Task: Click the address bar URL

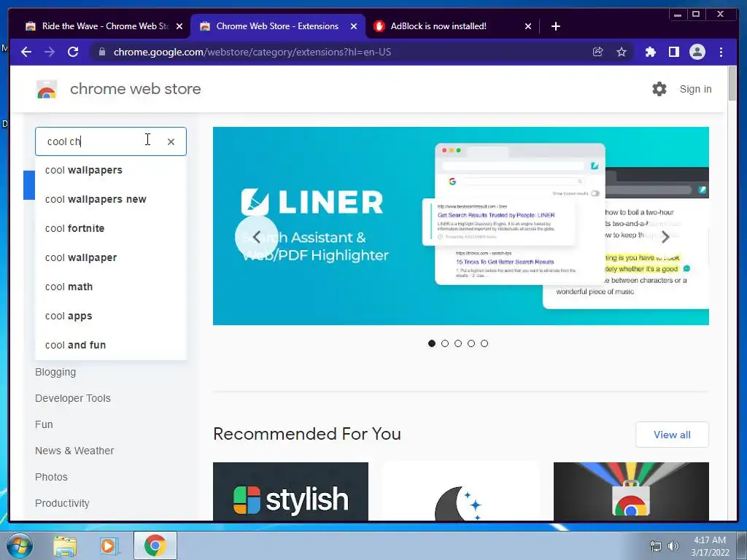Action: point(252,52)
